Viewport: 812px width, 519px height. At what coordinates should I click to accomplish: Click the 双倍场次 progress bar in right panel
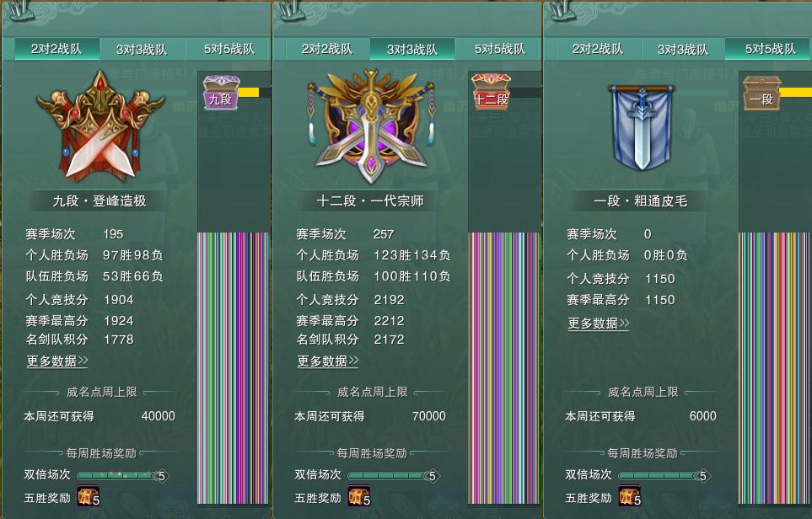pyautogui.click(x=664, y=475)
